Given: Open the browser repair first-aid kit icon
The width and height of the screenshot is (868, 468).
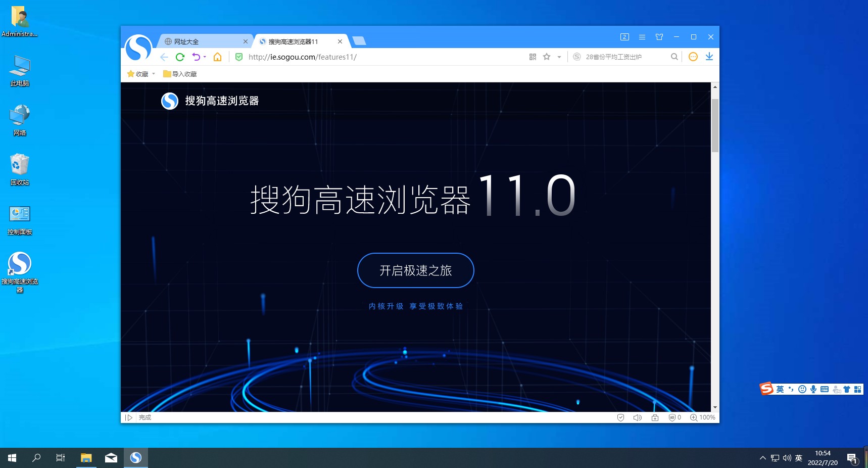Looking at the screenshot, I should [655, 417].
